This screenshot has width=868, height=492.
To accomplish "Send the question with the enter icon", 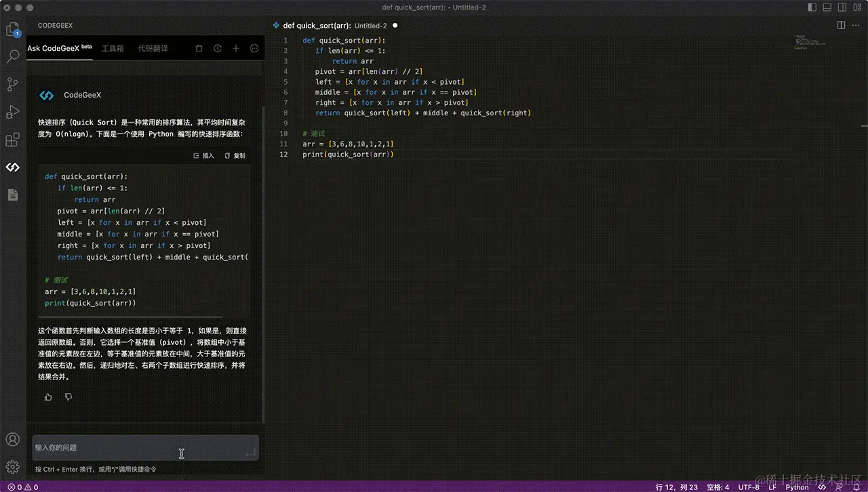I will click(x=251, y=451).
